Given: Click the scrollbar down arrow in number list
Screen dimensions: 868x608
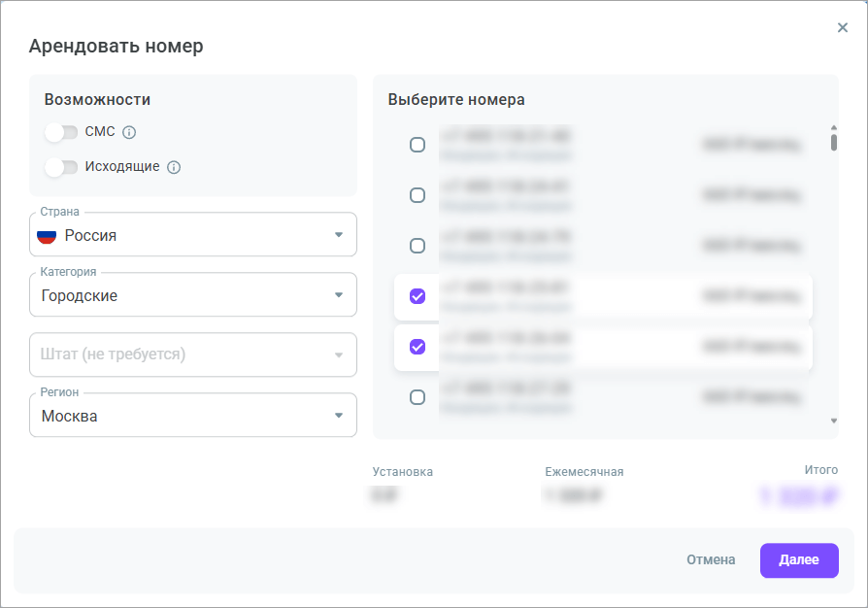Looking at the screenshot, I should tap(832, 421).
